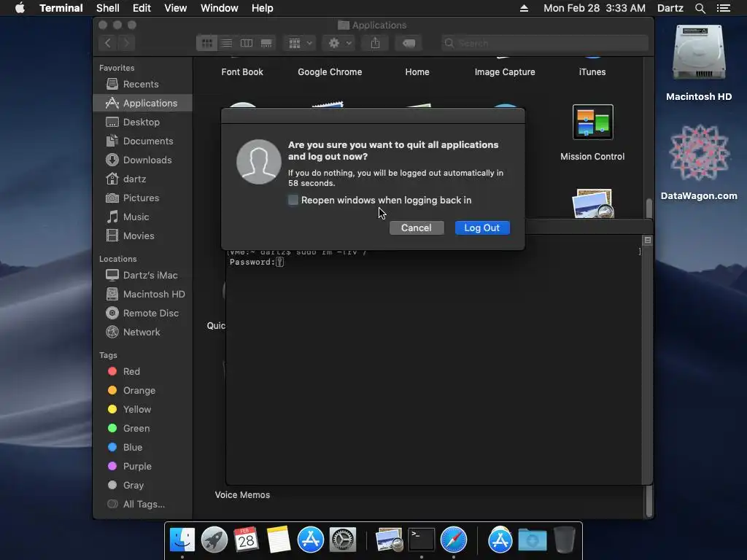Select Desktop in Finder sidebar
The width and height of the screenshot is (747, 560).
click(142, 122)
